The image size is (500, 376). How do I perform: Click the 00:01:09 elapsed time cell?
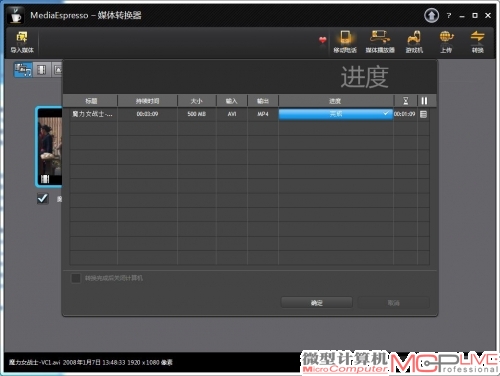click(405, 114)
